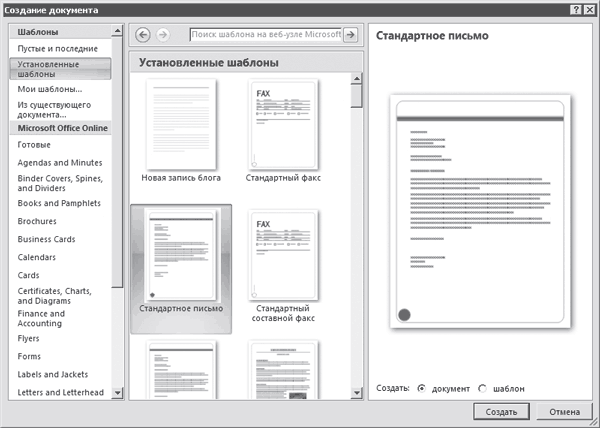Image resolution: width=600 pixels, height=428 pixels.
Task: Click the category list scrollbar thumb
Action: [x=117, y=162]
